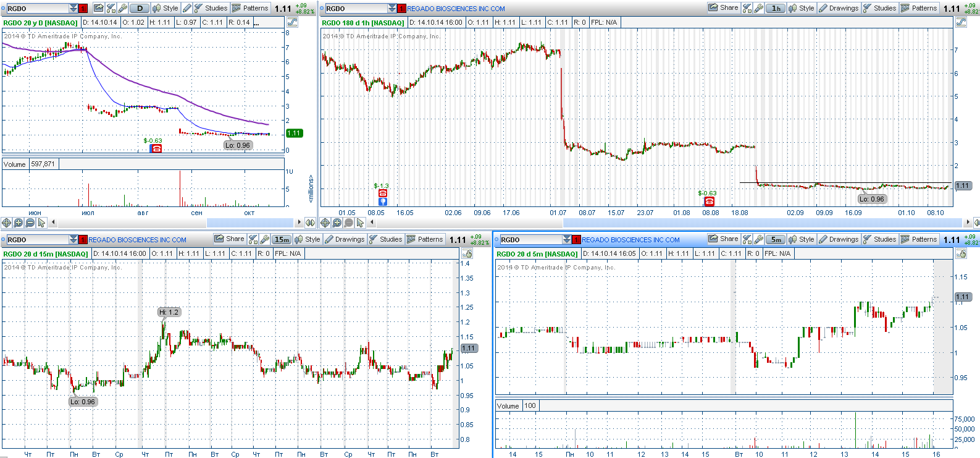
Task: Open the Studies menu on the 15m chart
Action: click(x=385, y=239)
